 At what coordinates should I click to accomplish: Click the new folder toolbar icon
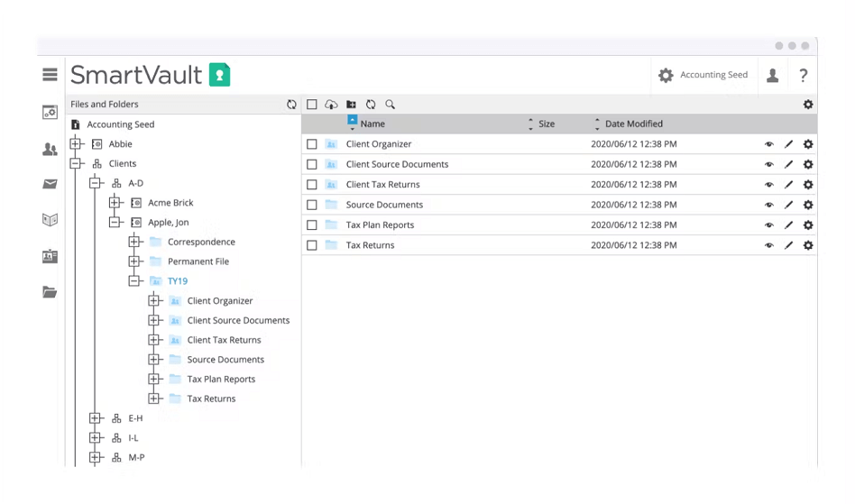[351, 105]
